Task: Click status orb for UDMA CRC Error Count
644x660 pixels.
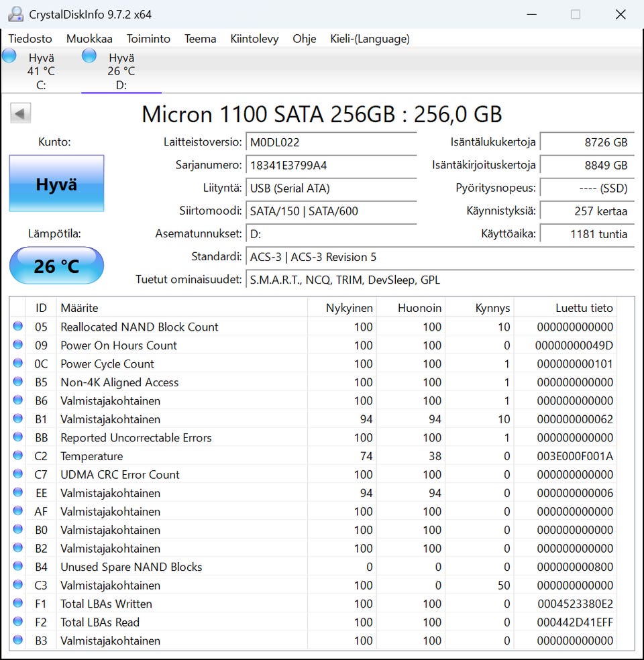Action: 18,474
